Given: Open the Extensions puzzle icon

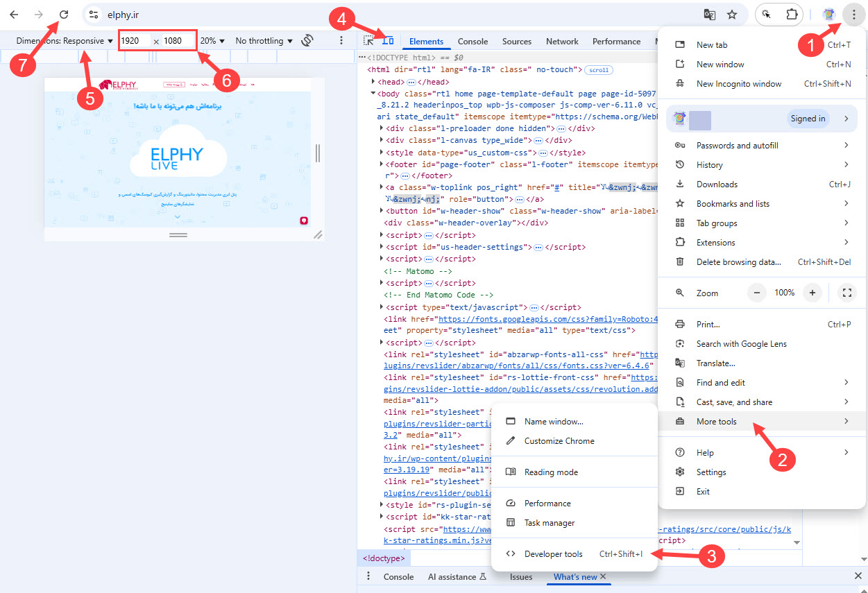Looking at the screenshot, I should coord(792,14).
